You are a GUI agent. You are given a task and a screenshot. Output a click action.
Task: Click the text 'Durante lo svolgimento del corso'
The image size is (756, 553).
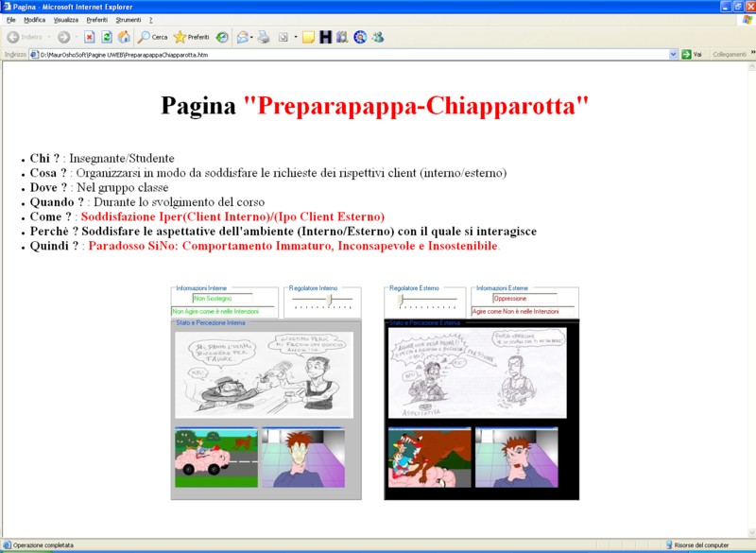coord(180,201)
